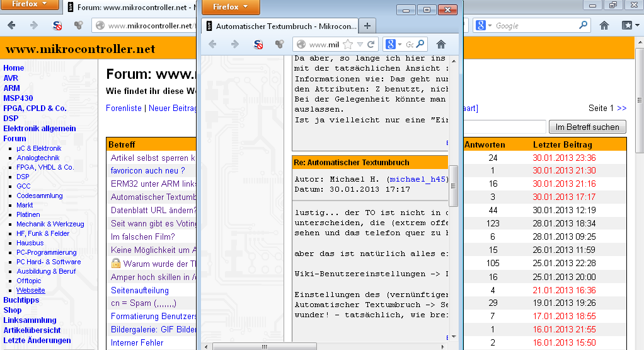Open the Home link in the sidebar
The height and width of the screenshot is (350, 644).
pos(14,67)
